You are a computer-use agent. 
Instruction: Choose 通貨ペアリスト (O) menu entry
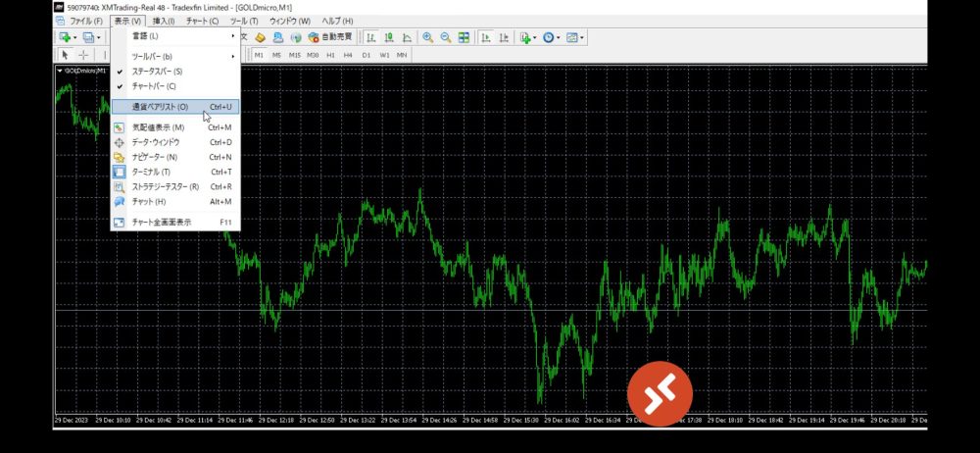(x=175, y=107)
